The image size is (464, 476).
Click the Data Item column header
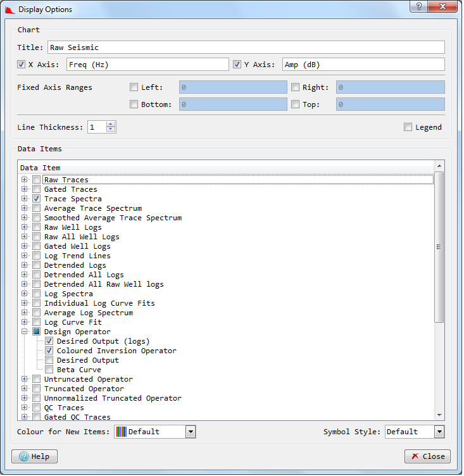click(x=226, y=168)
